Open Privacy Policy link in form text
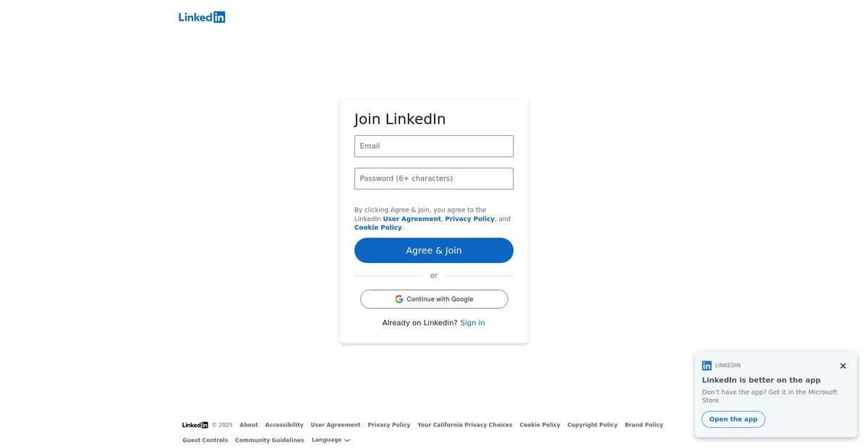 [469, 219]
